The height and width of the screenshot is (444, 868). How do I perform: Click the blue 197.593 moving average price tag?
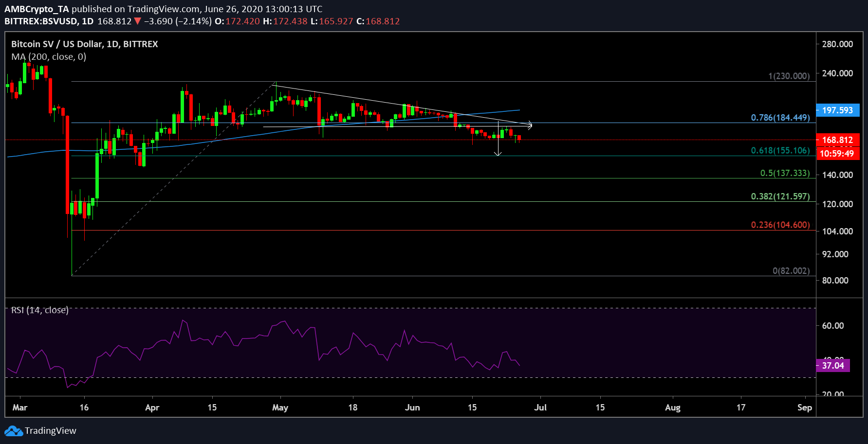click(x=838, y=110)
